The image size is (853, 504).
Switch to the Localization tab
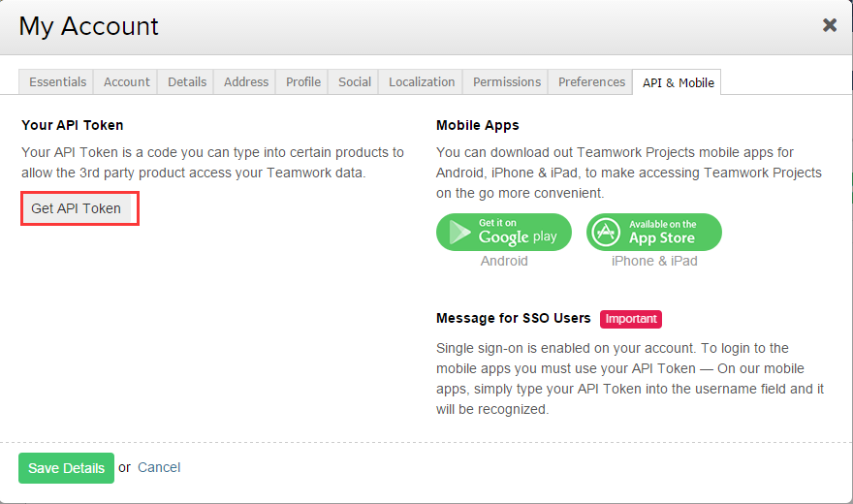(421, 82)
